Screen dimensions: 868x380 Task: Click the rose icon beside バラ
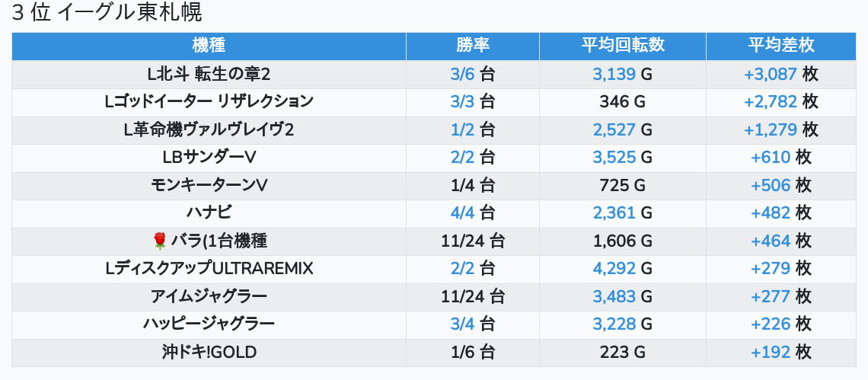pos(160,241)
